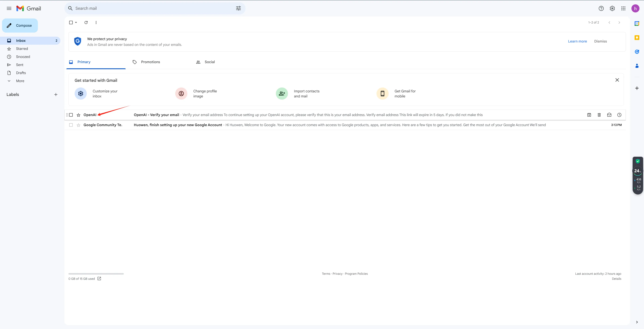Open the Program Policies link

(x=356, y=274)
